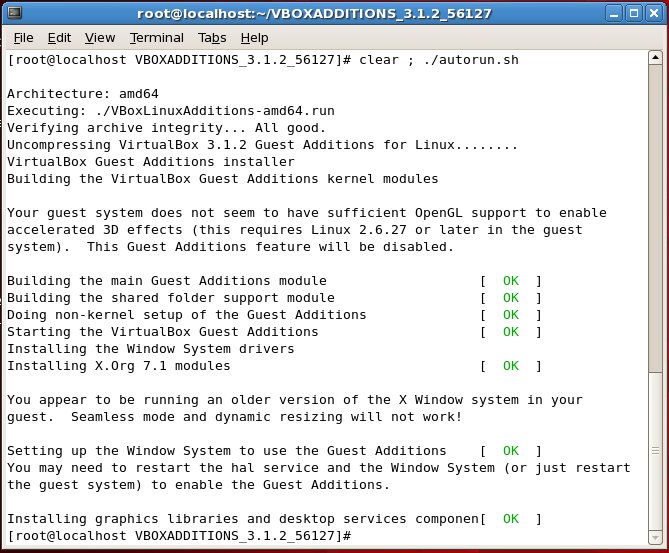Screen dimensions: 669x553
Task: Click 'Installing X.Org 7.1 modules' text
Action: [119, 366]
